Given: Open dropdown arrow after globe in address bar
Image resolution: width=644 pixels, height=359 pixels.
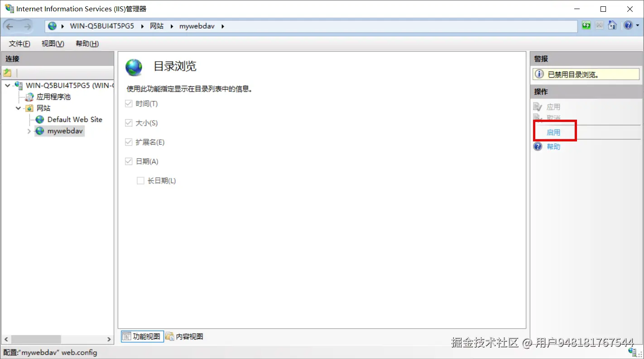Looking at the screenshot, I should pyautogui.click(x=62, y=26).
